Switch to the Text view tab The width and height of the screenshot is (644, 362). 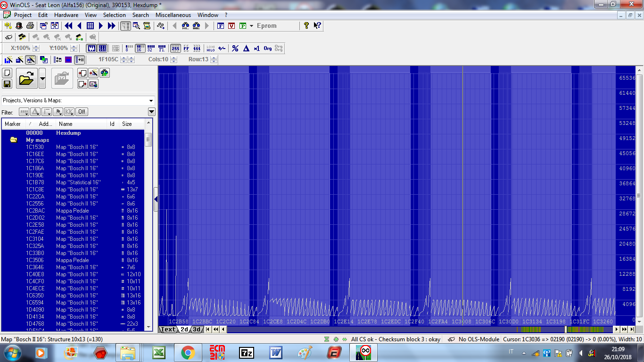click(168, 329)
